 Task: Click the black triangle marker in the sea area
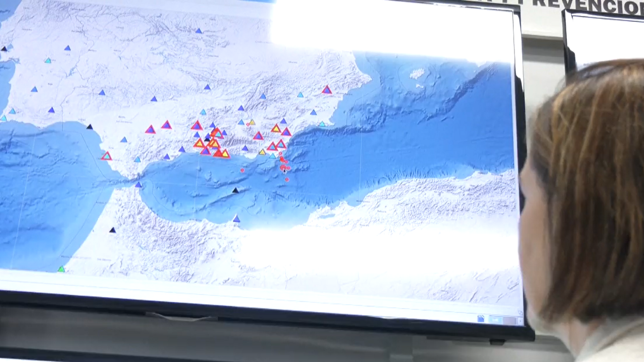pos(235,190)
